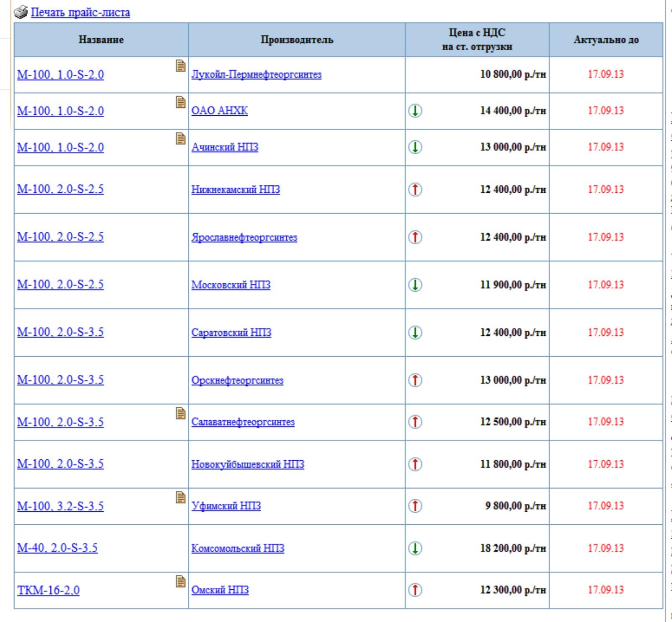
Task: Open the Орскнефтеоргсинтез manufacturer link
Action: pos(237,381)
